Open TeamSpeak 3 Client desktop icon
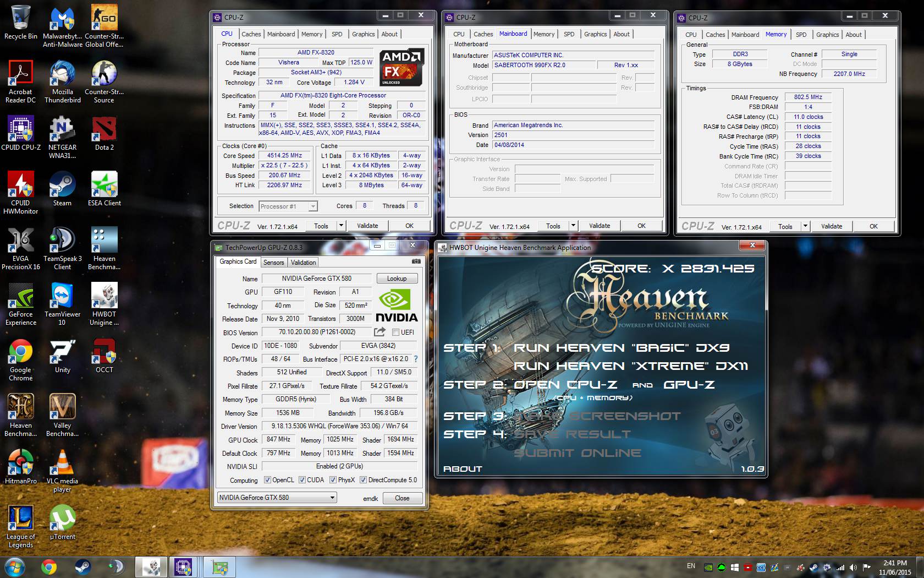 (63, 249)
